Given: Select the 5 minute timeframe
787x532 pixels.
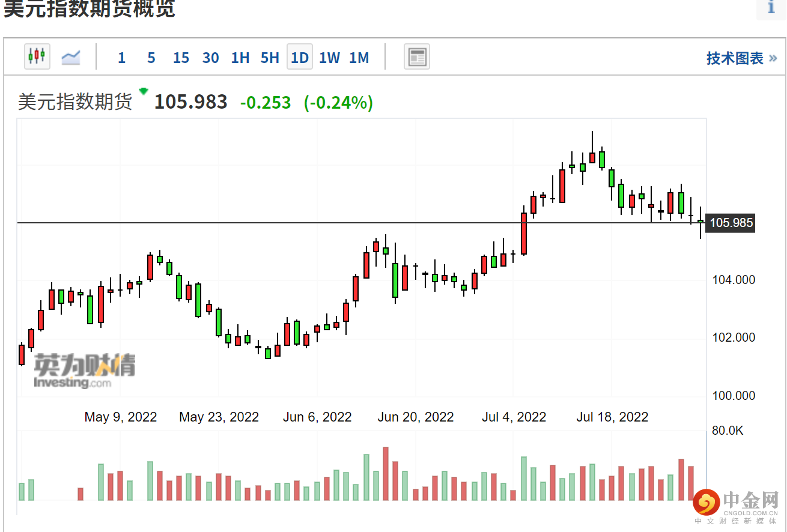Looking at the screenshot, I should (x=151, y=58).
